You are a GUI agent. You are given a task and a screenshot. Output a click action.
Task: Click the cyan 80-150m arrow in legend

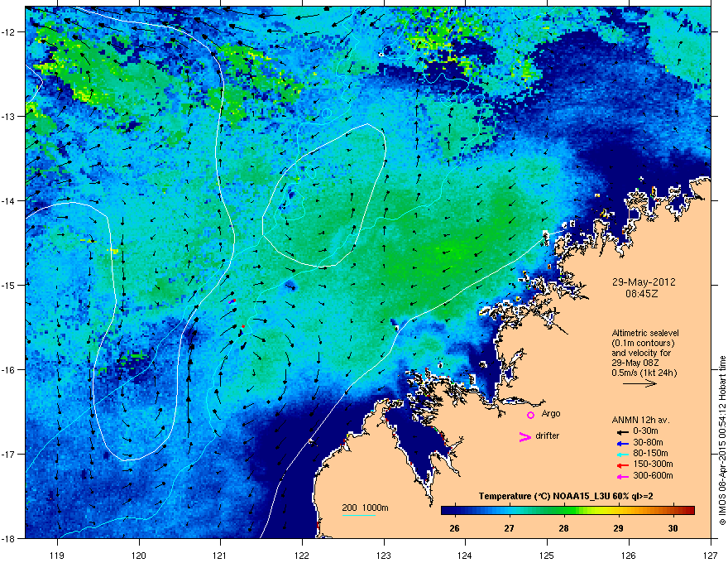pyautogui.click(x=622, y=454)
